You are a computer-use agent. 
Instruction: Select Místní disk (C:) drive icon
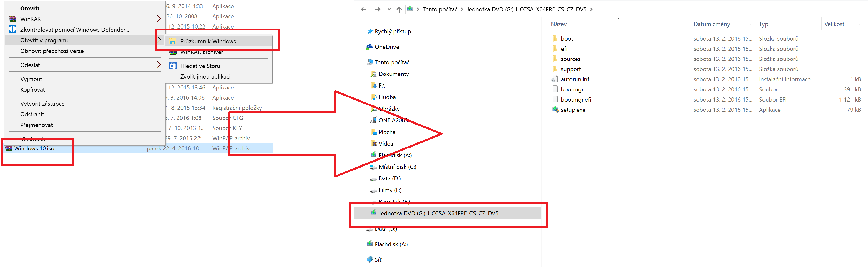tap(373, 167)
